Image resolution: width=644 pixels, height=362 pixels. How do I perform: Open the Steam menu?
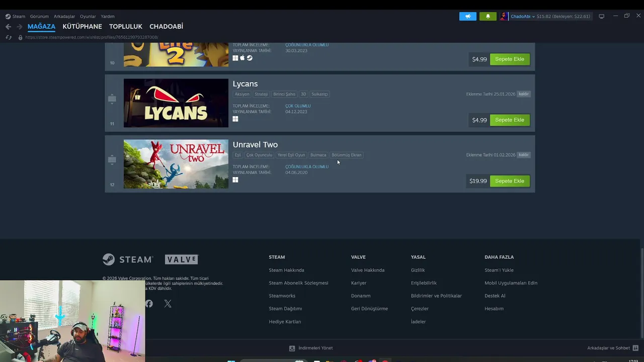(19, 16)
